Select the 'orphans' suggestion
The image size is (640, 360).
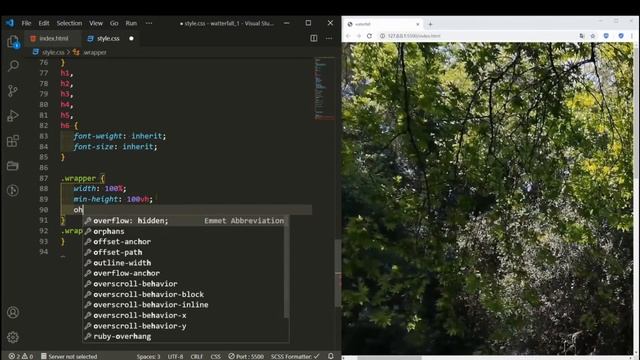[184, 231]
